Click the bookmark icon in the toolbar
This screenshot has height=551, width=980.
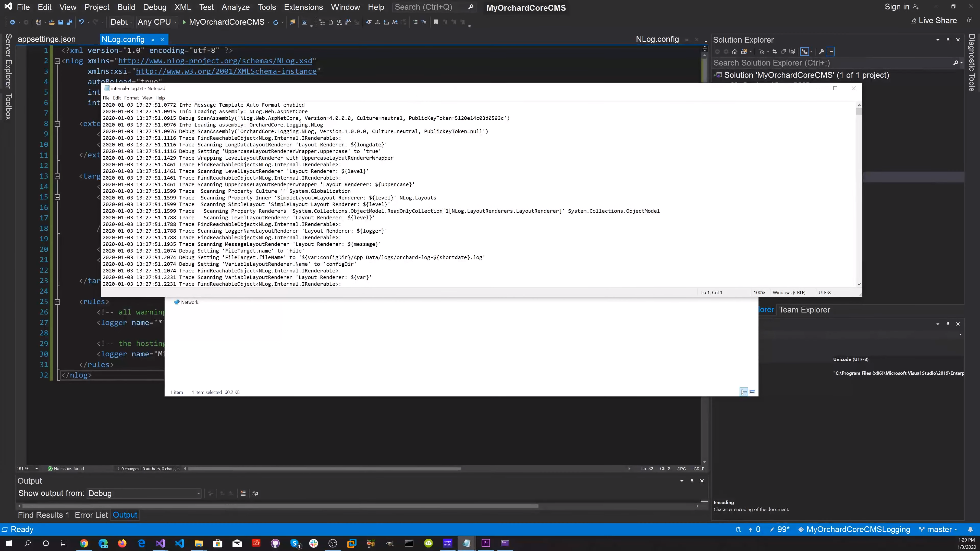tap(436, 22)
